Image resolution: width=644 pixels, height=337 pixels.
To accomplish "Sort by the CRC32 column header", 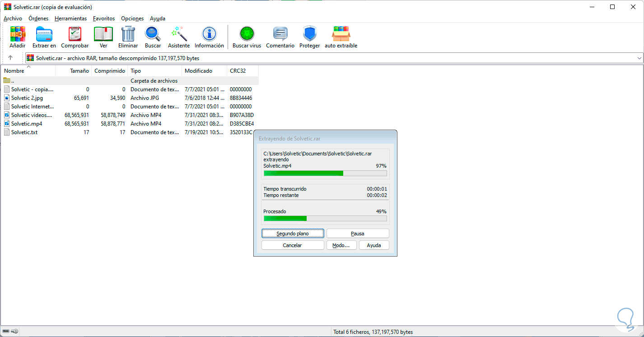I will tap(243, 71).
